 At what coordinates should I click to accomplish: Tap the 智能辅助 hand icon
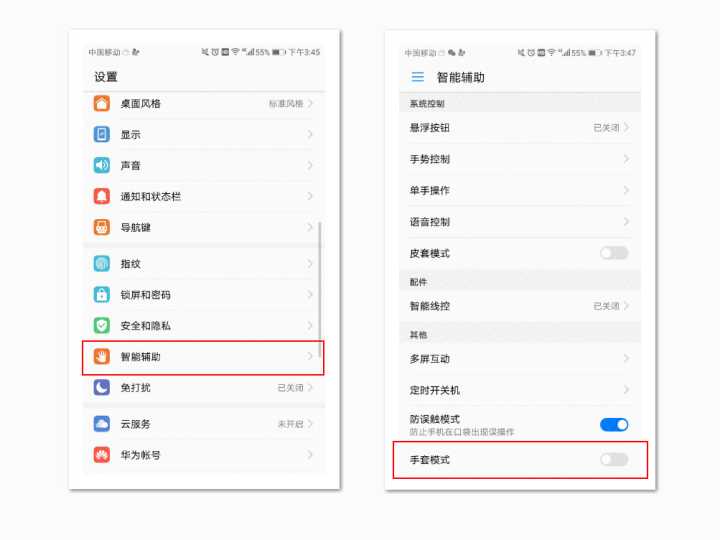101,356
